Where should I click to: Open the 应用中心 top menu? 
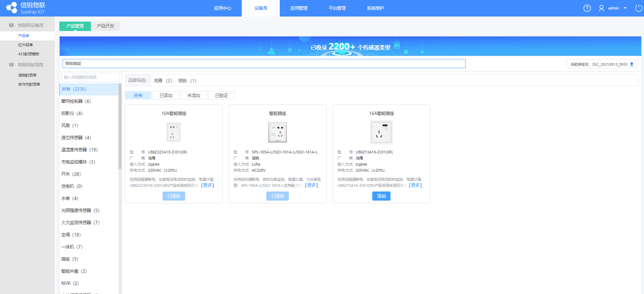click(223, 8)
